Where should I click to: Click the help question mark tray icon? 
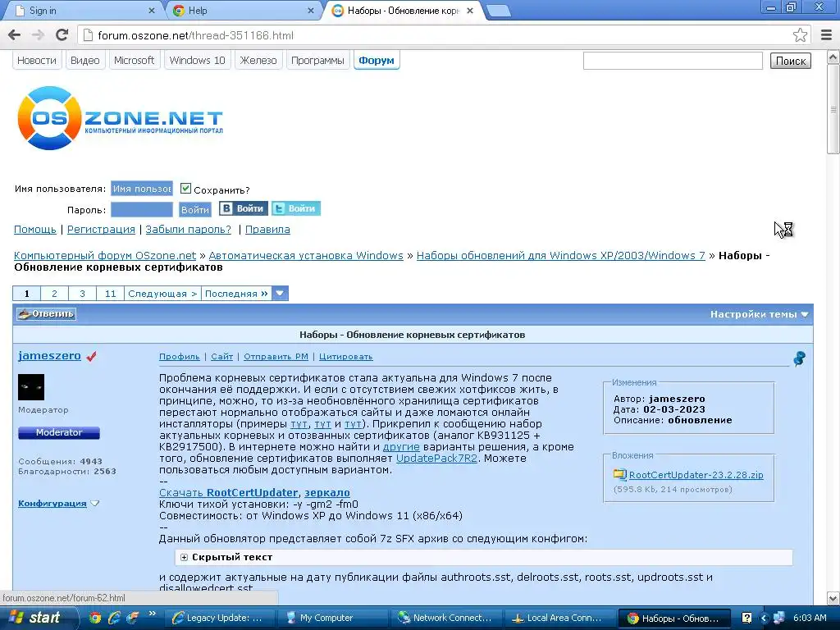point(746,619)
